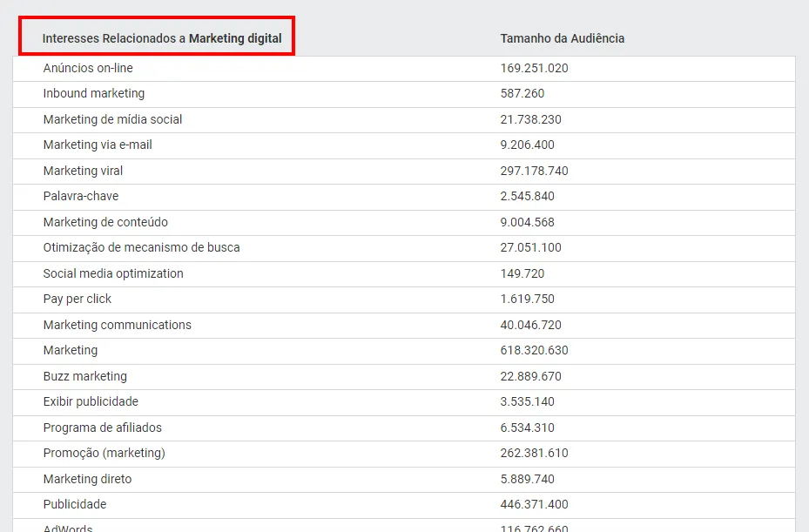This screenshot has width=809, height=532.
Task: Click the Marketing via e-mail entry
Action: 97,145
